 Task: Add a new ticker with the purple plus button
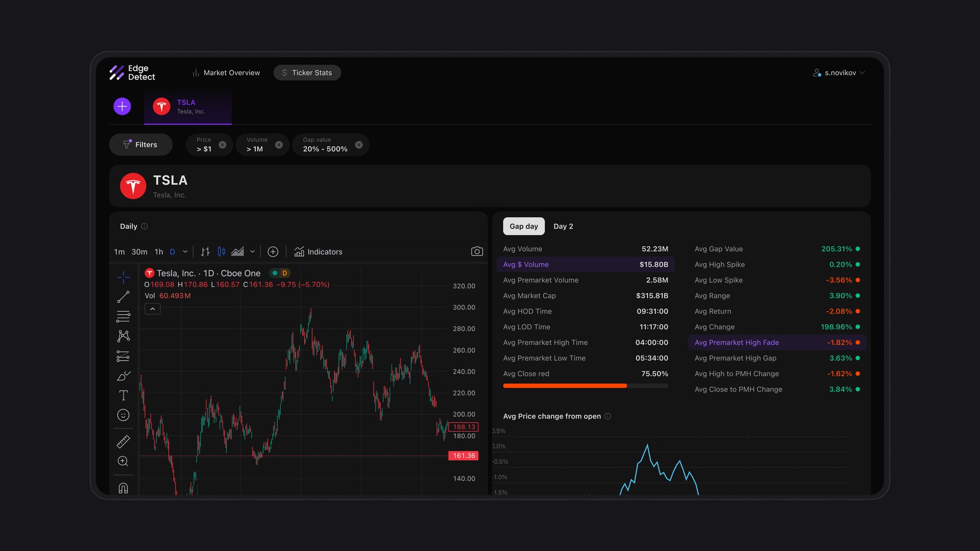pyautogui.click(x=122, y=106)
